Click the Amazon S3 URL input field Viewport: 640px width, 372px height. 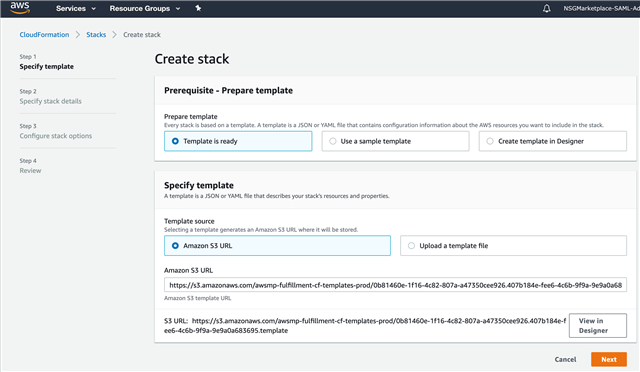tap(395, 285)
